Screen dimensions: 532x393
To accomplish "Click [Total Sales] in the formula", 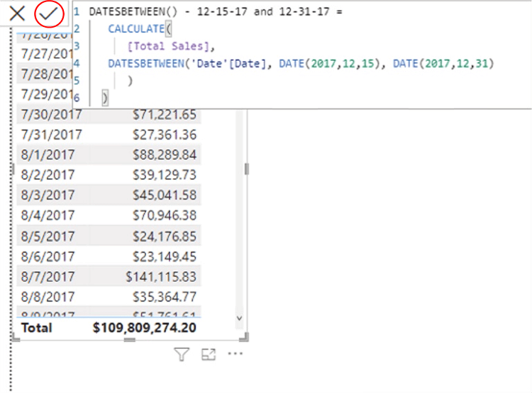I will pos(168,46).
